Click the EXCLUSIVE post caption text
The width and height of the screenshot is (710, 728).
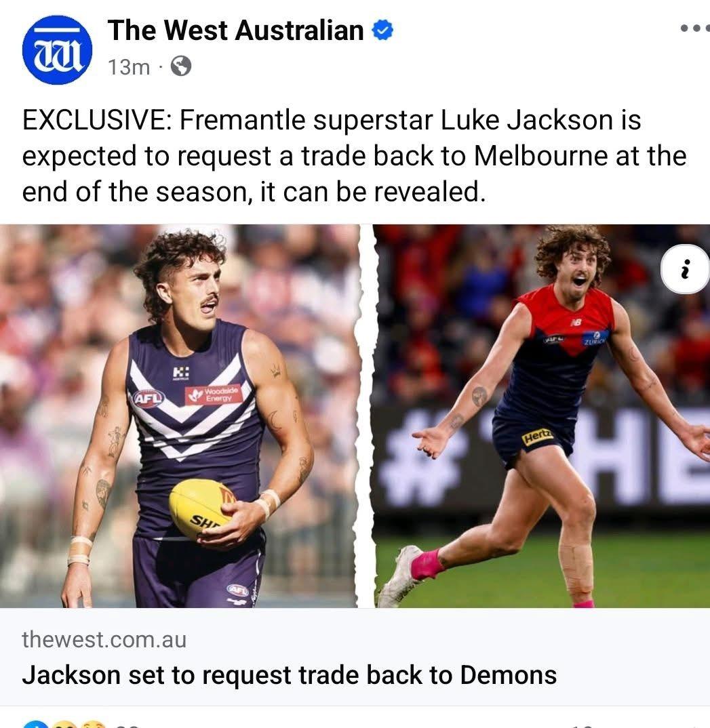354,156
